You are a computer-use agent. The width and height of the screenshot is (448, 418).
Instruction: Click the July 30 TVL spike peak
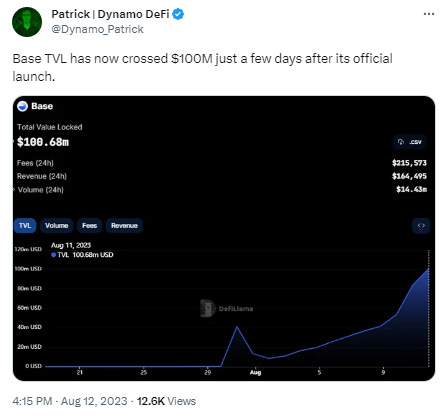(237, 327)
